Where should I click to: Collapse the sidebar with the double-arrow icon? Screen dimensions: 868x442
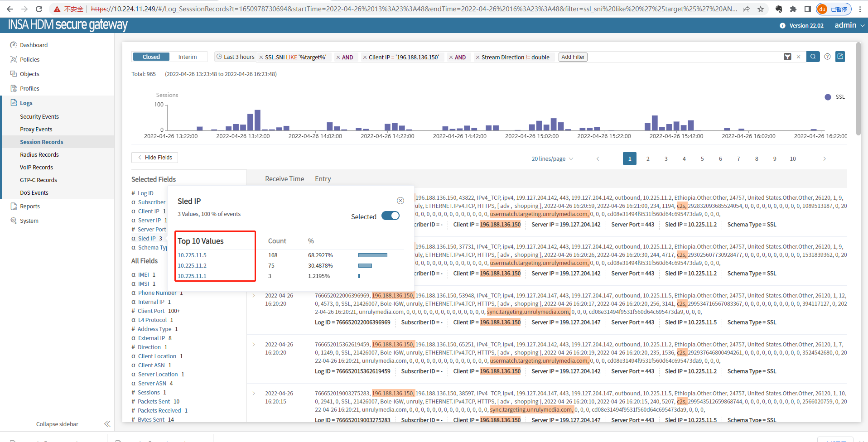tap(107, 424)
